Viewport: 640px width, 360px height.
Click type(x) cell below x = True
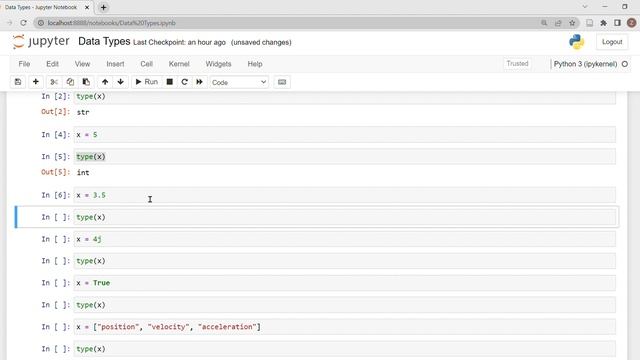344,305
